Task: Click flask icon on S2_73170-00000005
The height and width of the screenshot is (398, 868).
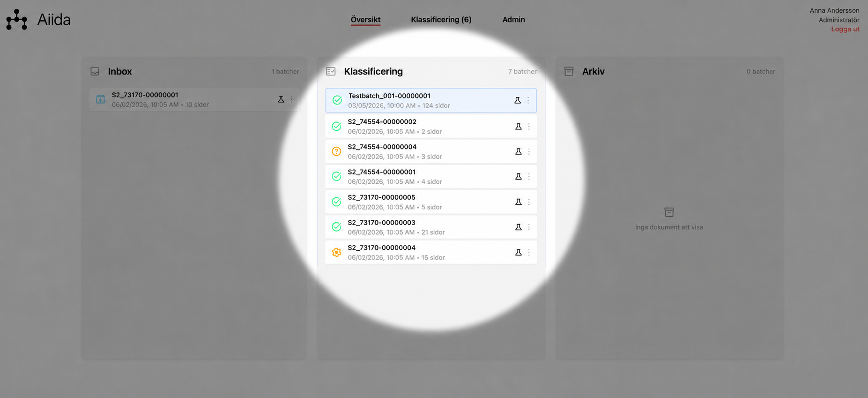Action: (519, 202)
